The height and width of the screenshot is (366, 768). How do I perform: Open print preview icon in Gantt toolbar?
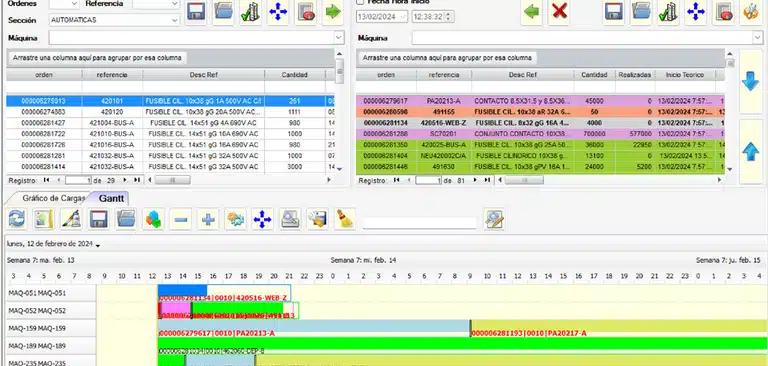tap(290, 219)
